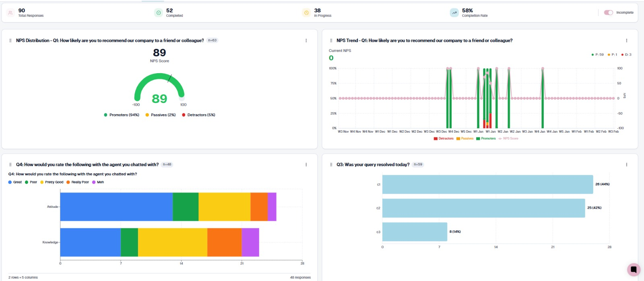
Task: Grab the Q4 card drag handle
Action: [10, 164]
